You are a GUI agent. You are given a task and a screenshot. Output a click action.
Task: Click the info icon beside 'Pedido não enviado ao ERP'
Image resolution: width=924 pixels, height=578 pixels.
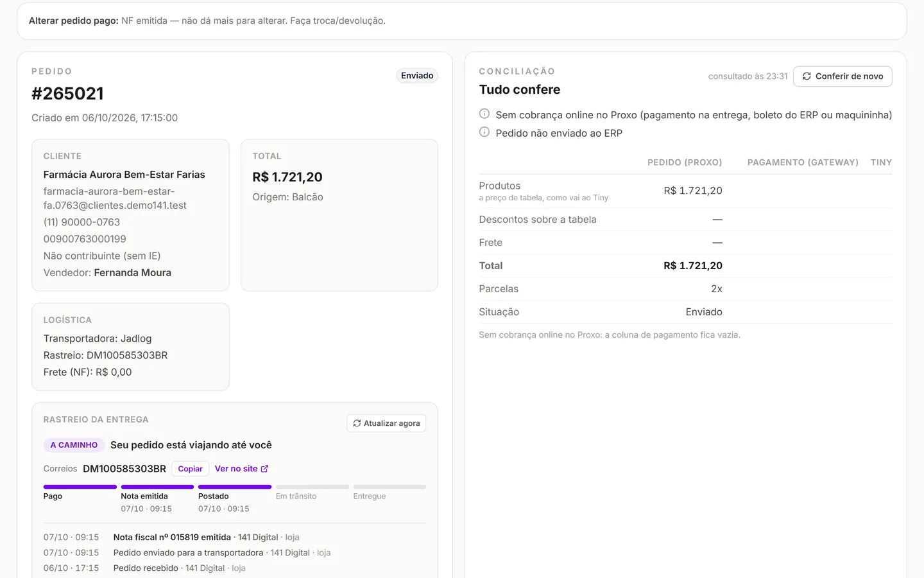pos(484,132)
